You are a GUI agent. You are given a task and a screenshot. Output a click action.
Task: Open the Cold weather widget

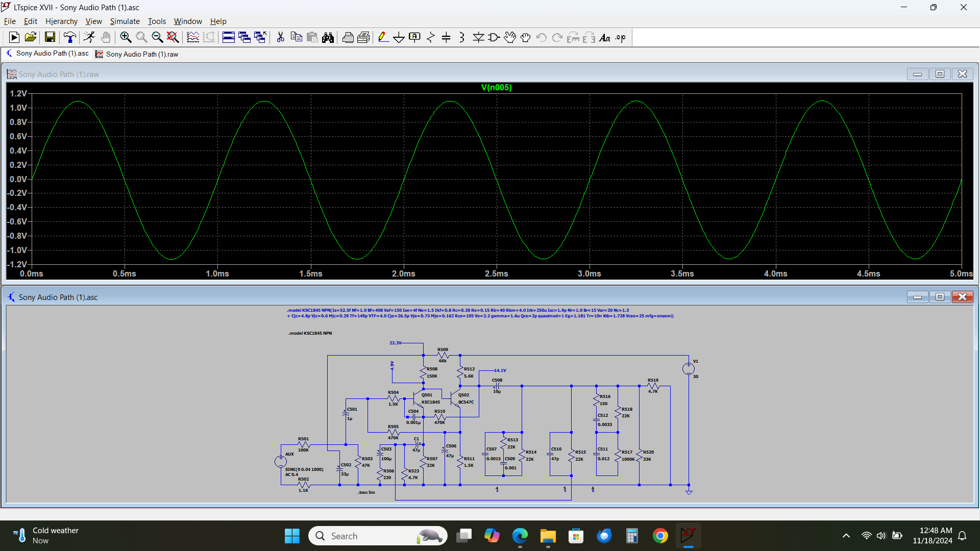[46, 536]
